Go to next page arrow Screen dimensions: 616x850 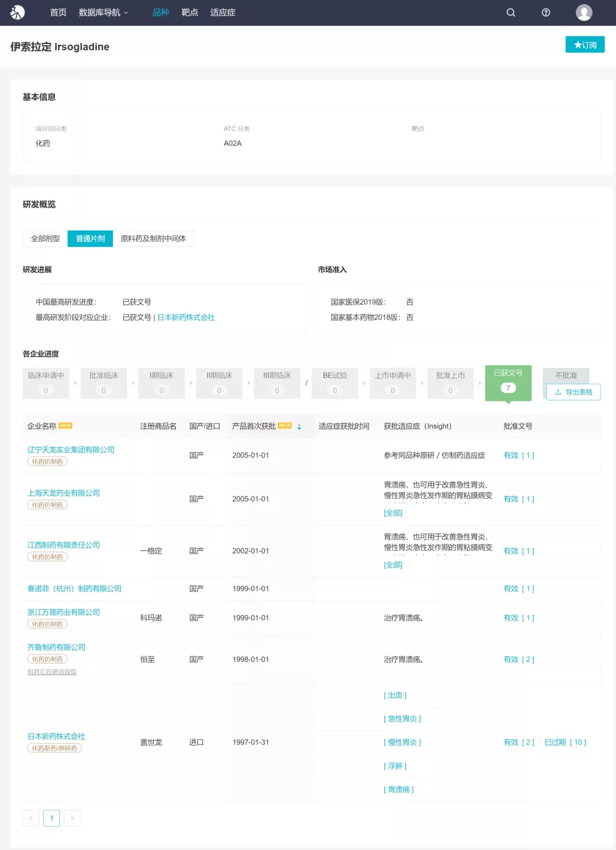coord(72,818)
